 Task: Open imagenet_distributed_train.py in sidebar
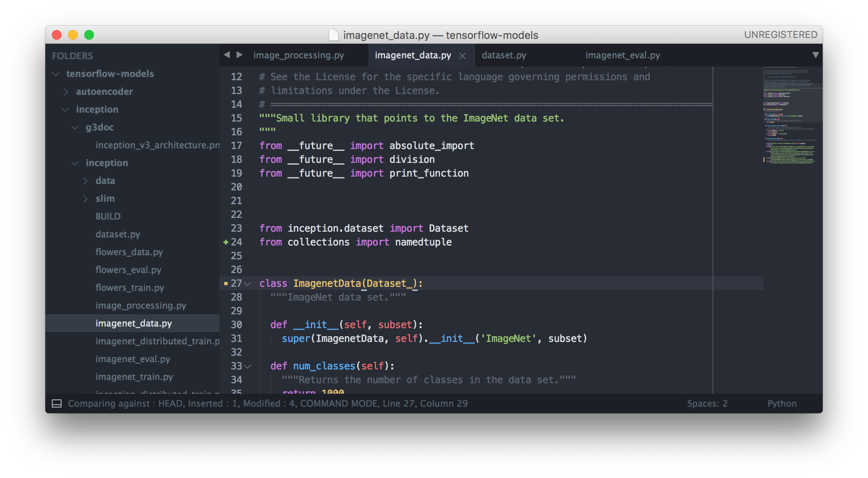tap(157, 341)
